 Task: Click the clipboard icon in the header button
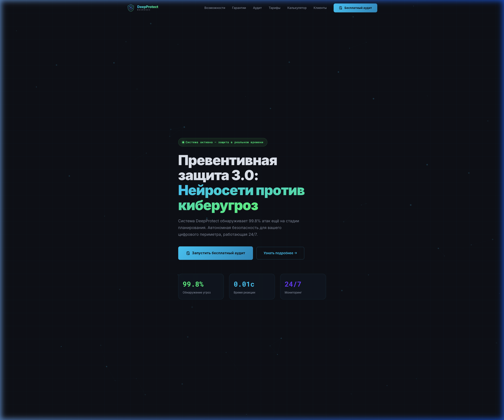tap(340, 8)
